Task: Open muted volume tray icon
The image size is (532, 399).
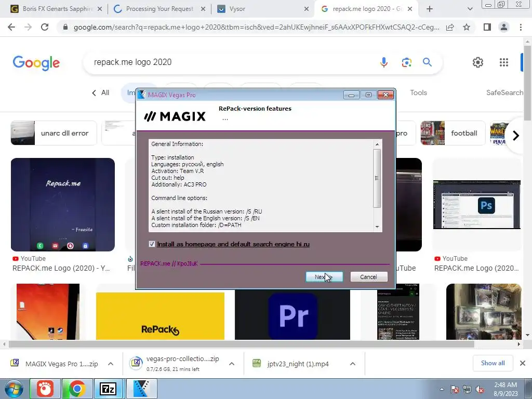Action: (x=480, y=390)
